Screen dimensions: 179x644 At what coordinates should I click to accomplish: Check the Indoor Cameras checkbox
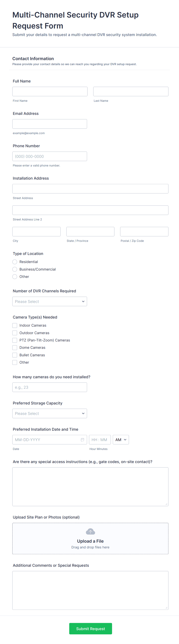[15, 325]
